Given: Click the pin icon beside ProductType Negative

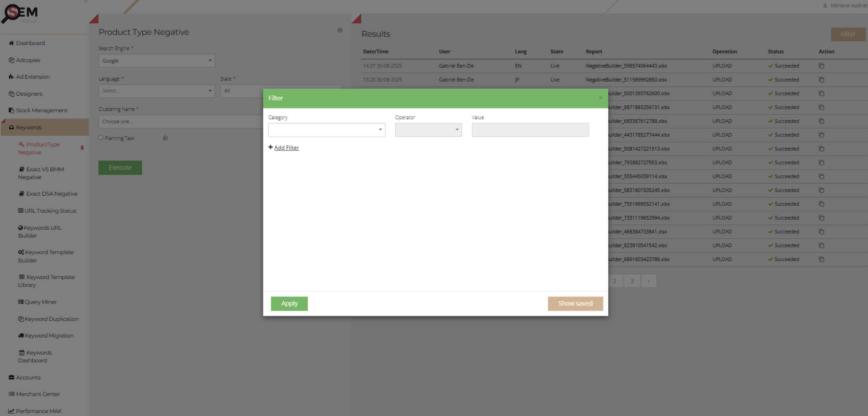Looking at the screenshot, I should pos(82,148).
